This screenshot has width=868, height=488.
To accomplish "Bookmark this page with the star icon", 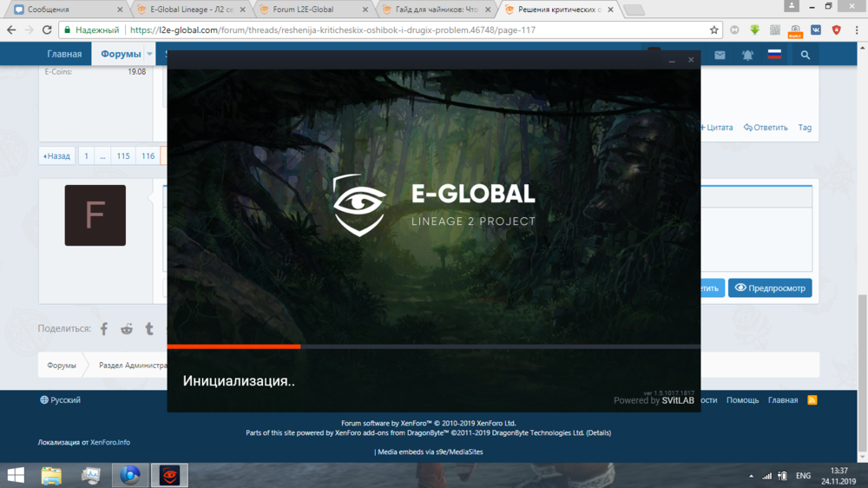I will tap(714, 30).
